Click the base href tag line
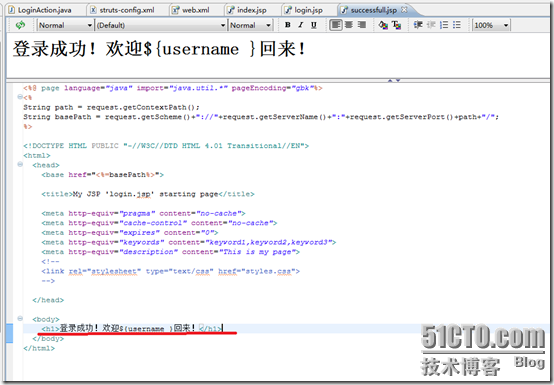Viewport: 554px width, 385px height. coord(102,174)
